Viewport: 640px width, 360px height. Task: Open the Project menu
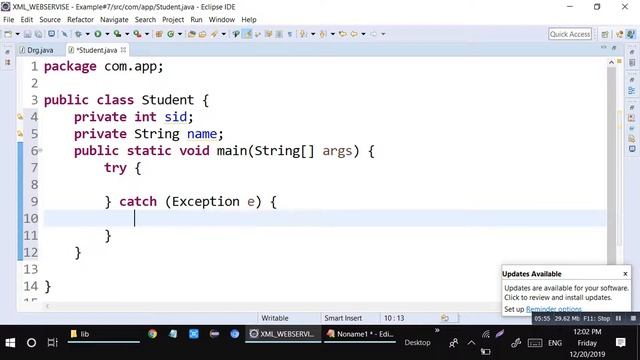coord(173,20)
